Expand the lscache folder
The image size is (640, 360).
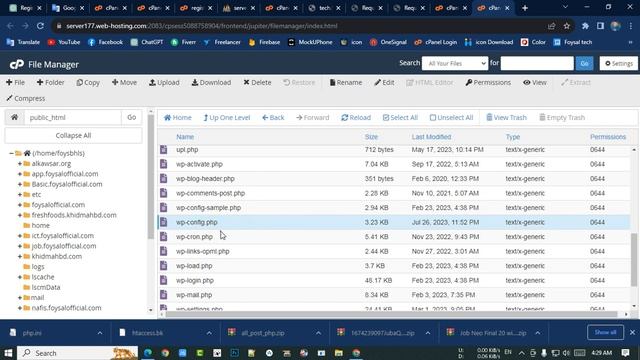[20, 277]
